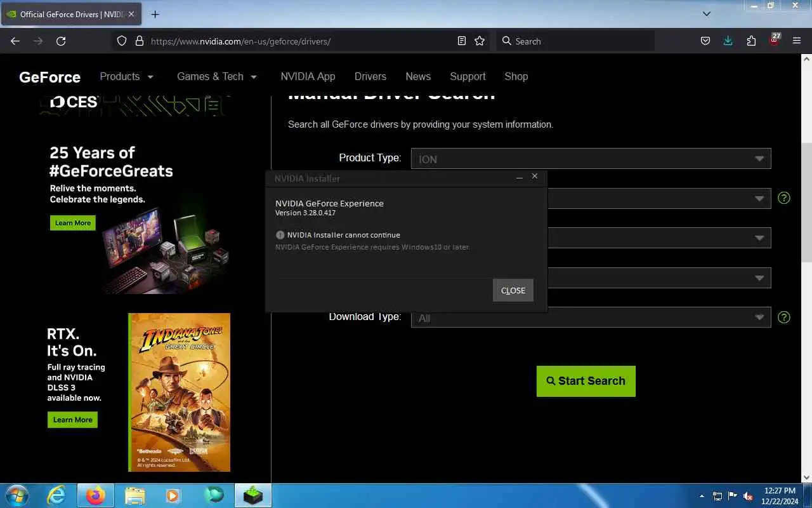
Task: Open the Support nav item
Action: (x=468, y=76)
